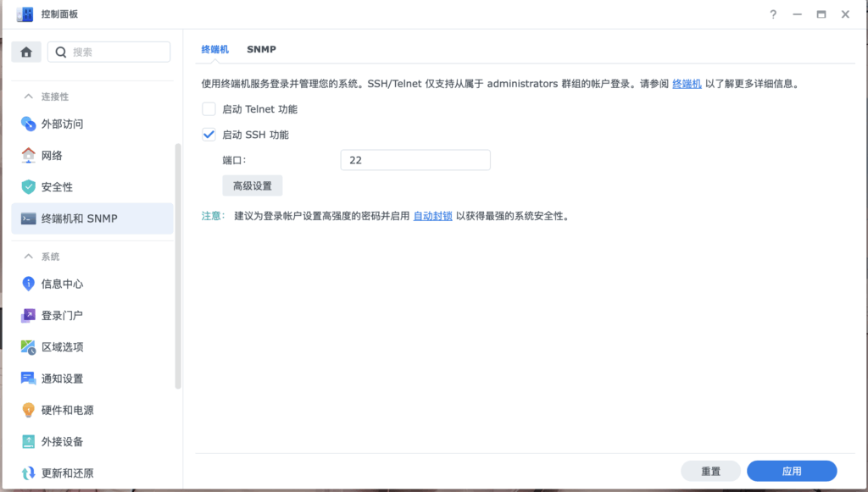Follow the 自动封锁 link
868x492 pixels.
pyautogui.click(x=432, y=216)
